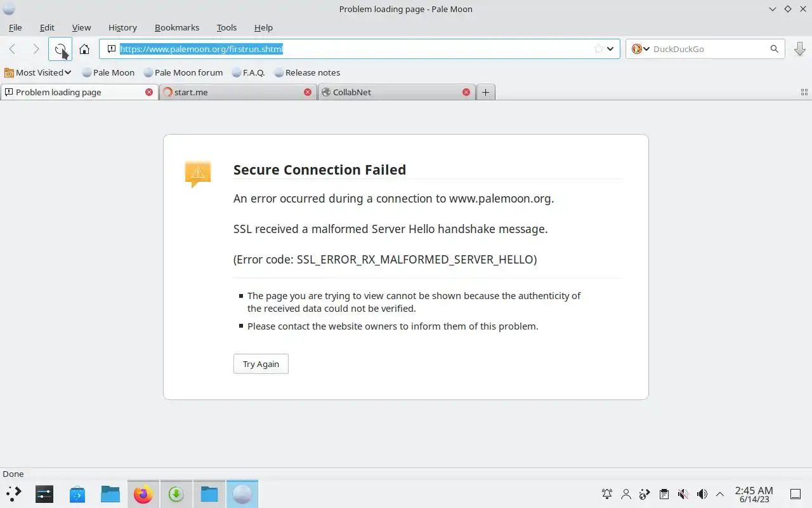Open the History menu

tap(122, 27)
